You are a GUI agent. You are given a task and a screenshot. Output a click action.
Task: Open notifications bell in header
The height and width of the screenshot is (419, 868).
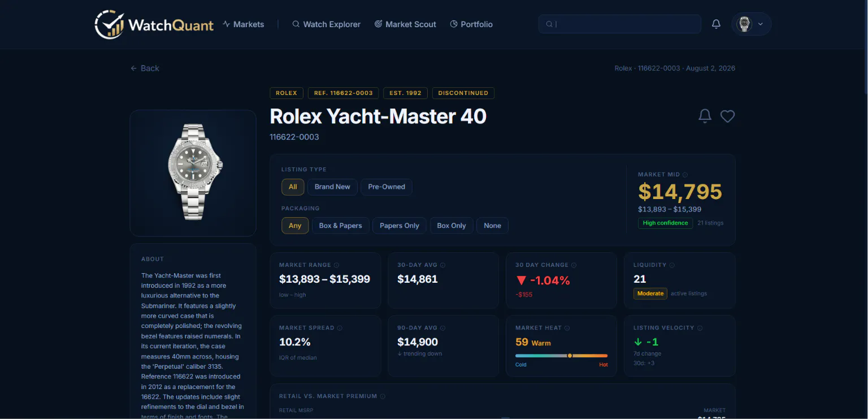pos(716,24)
